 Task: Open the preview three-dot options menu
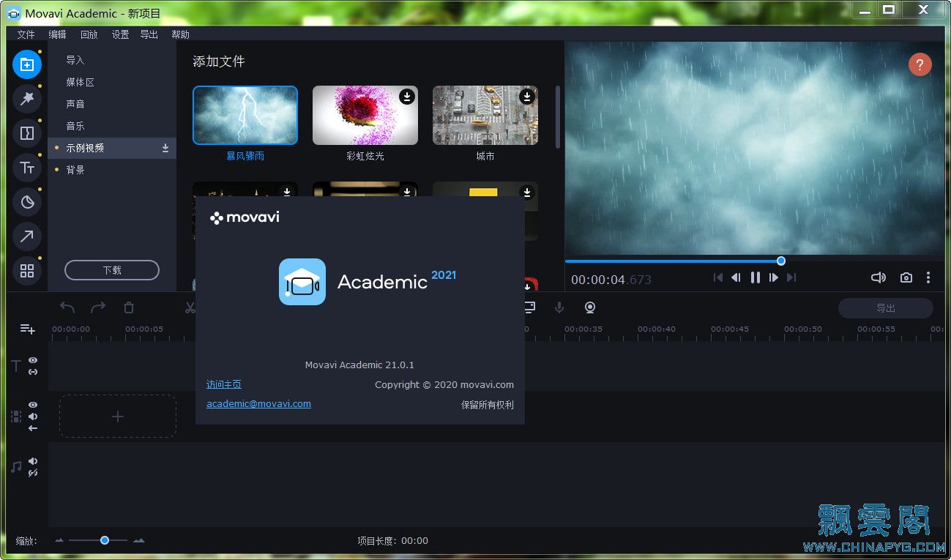click(x=928, y=277)
